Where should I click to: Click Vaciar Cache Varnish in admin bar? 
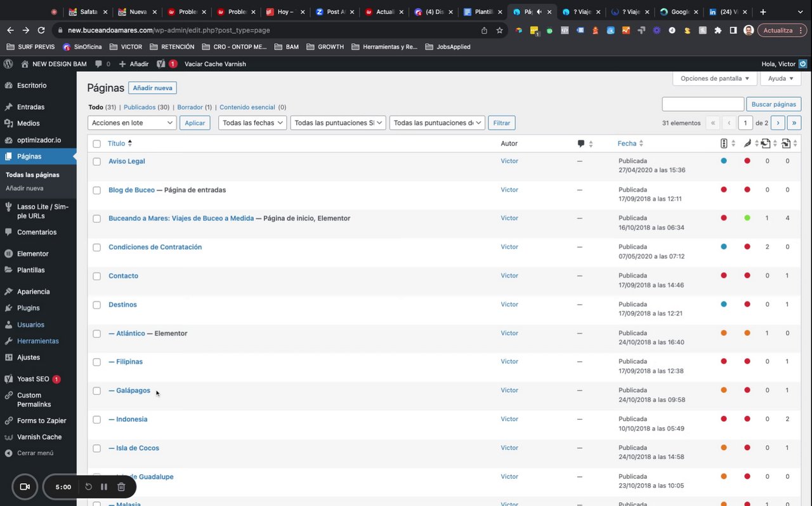(215, 64)
